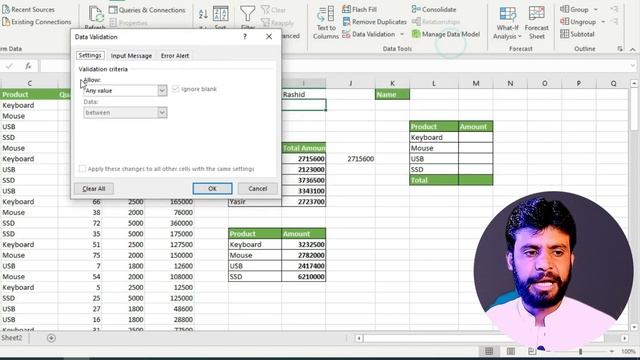This screenshot has width=640, height=360.
Task: Select the Total cell in column L
Action: point(434,180)
